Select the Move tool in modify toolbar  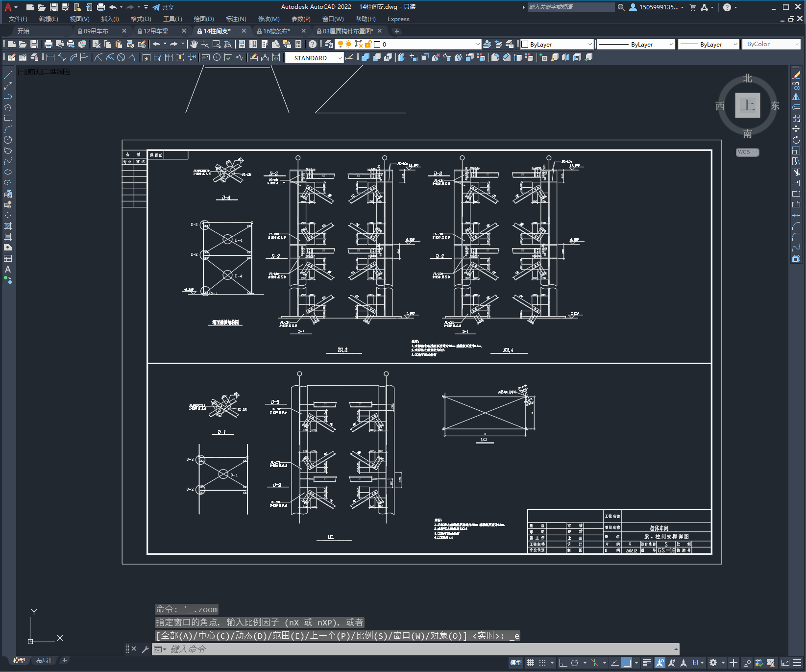click(x=796, y=129)
